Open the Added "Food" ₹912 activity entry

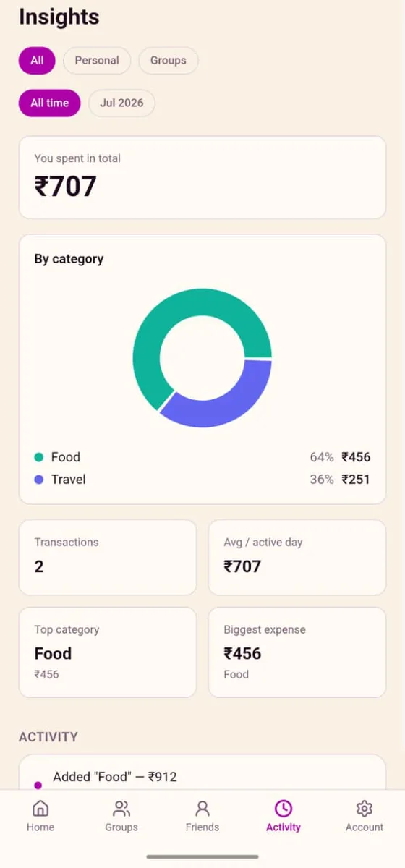202,773
